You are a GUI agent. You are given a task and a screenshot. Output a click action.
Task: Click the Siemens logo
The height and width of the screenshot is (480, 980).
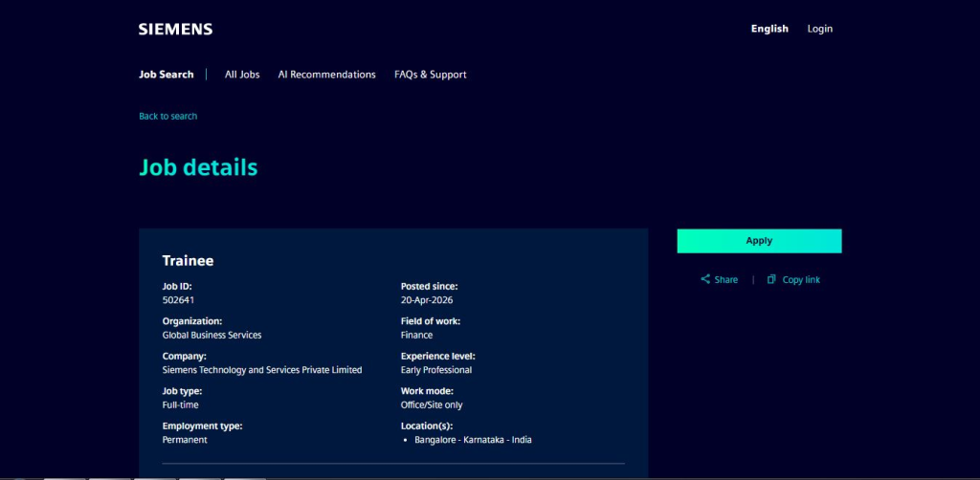point(176,29)
